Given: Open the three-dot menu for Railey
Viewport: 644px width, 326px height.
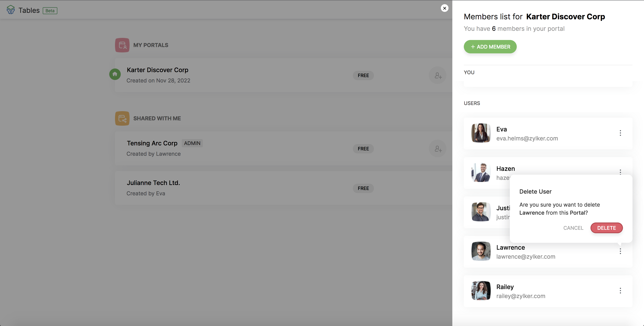Looking at the screenshot, I should [620, 291].
